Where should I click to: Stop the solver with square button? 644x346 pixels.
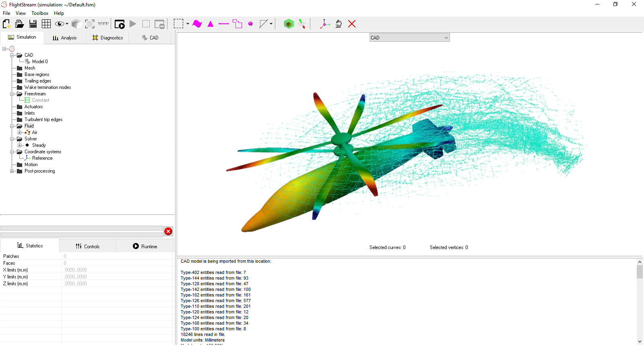click(x=146, y=24)
